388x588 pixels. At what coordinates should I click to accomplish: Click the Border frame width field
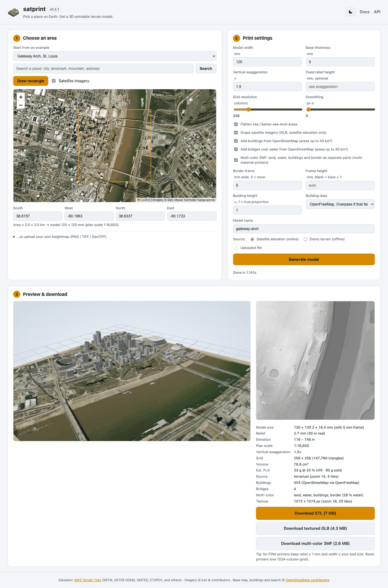pyautogui.click(x=267, y=185)
